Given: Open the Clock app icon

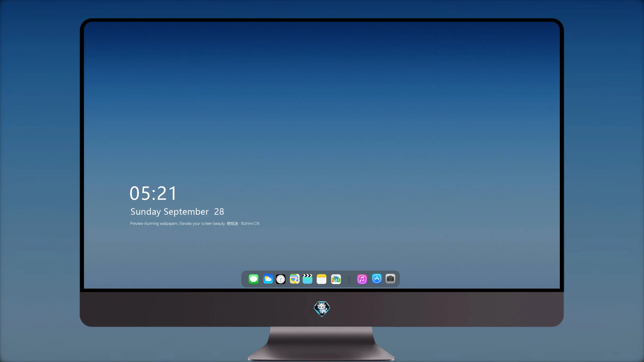Looking at the screenshot, I should tap(281, 279).
